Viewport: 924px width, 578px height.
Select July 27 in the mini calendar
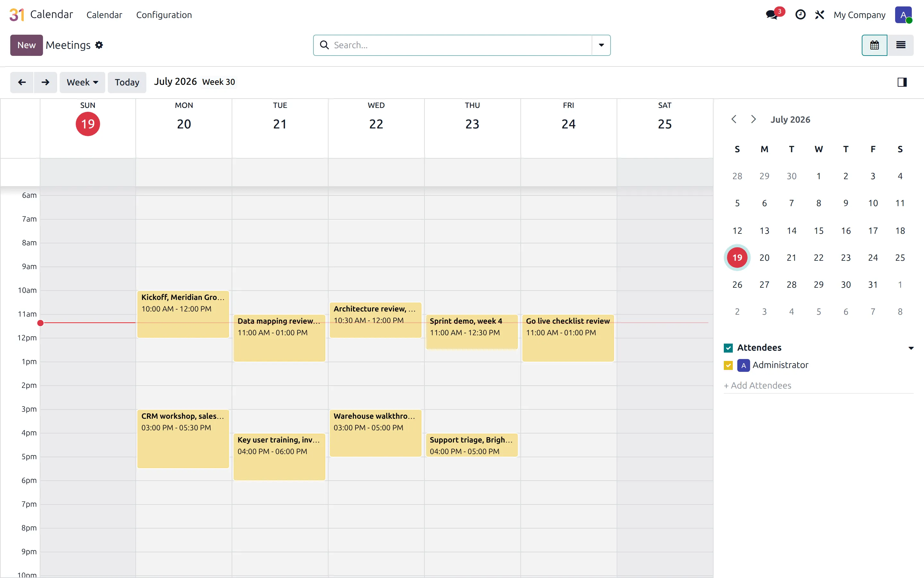tap(765, 285)
